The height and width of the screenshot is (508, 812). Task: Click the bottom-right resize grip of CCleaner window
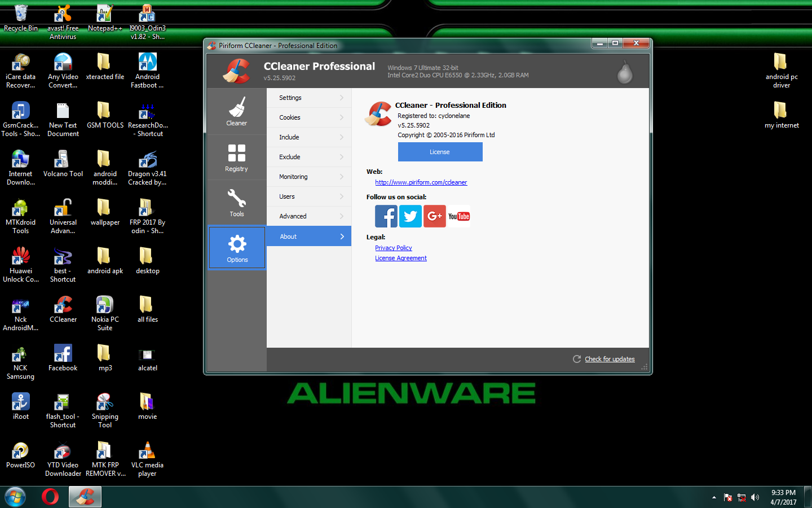pyautogui.click(x=645, y=367)
